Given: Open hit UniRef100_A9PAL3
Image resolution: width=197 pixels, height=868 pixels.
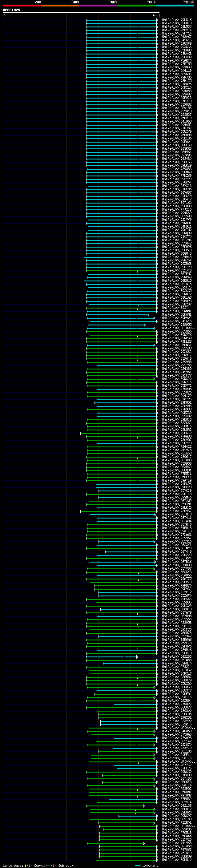Looking at the screenshot, I should [x=176, y=23].
